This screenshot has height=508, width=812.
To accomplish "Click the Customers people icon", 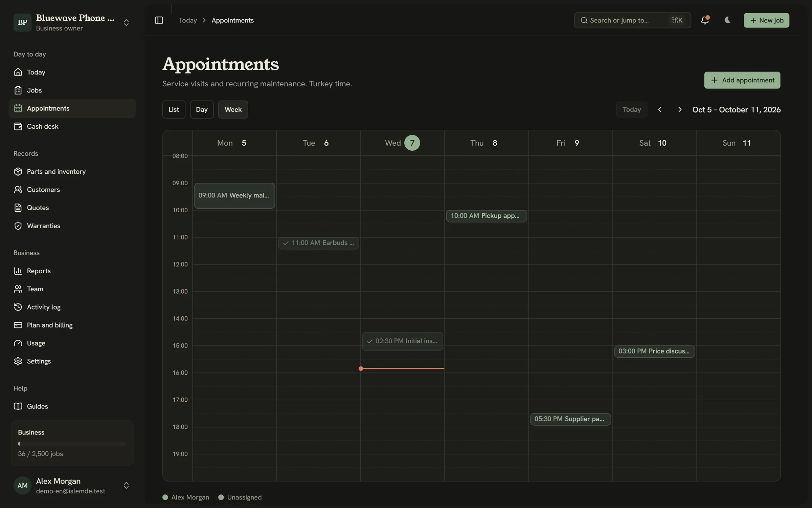I will pos(18,190).
